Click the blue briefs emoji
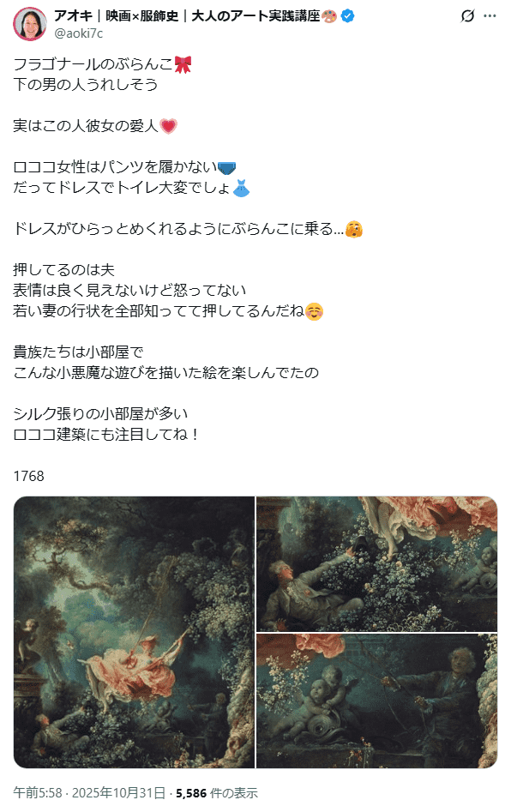 [226, 167]
